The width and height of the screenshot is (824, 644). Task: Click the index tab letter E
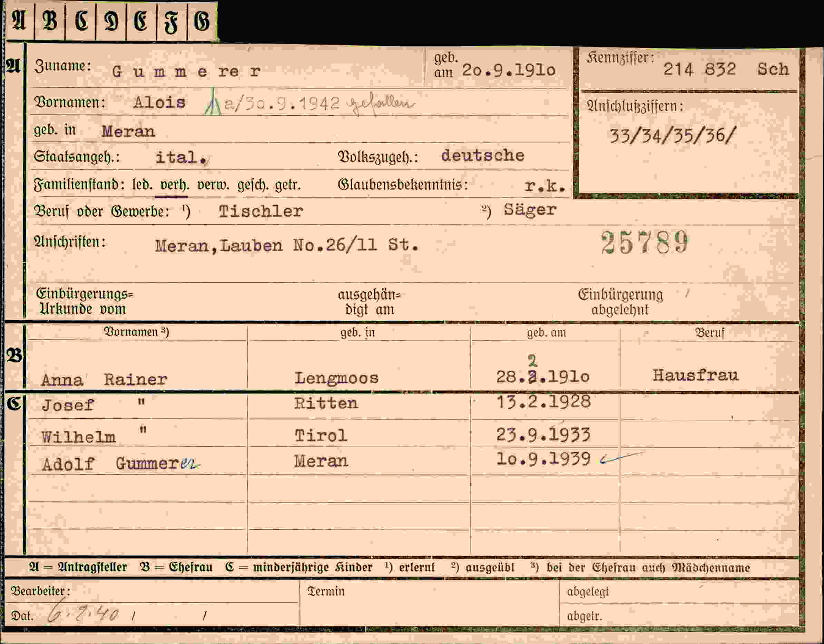141,21
